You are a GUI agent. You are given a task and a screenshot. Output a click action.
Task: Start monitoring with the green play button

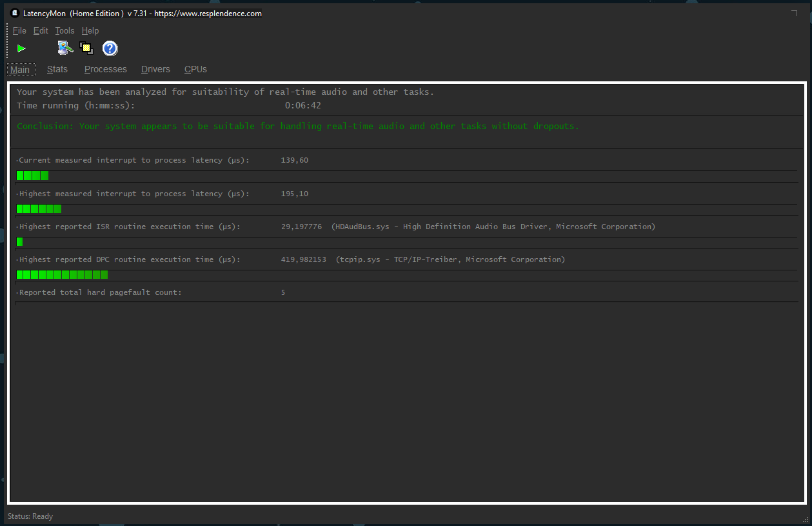point(21,48)
